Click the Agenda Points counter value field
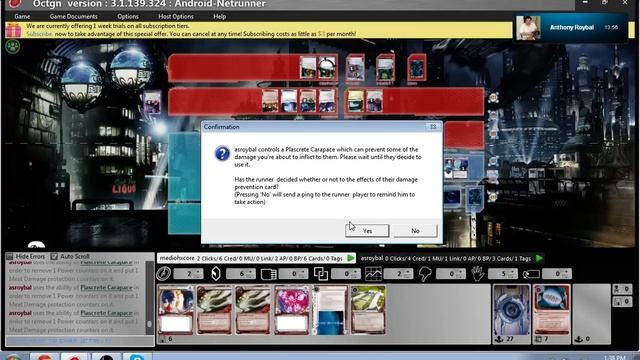 [398, 274]
